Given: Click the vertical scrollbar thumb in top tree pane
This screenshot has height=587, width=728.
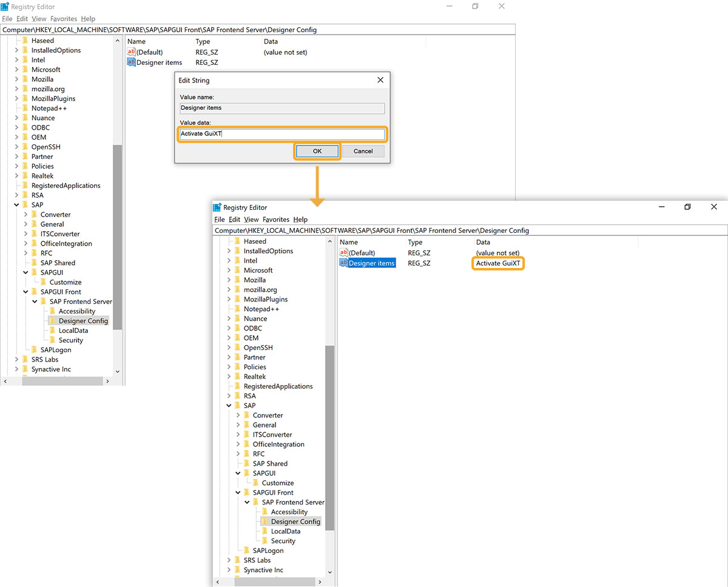Looking at the screenshot, I should (117, 237).
